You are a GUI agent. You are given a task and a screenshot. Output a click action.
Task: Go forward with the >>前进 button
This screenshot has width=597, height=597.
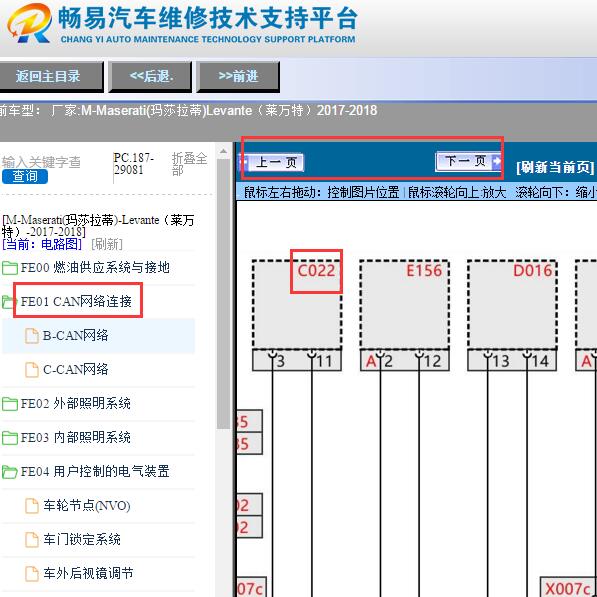(x=238, y=77)
